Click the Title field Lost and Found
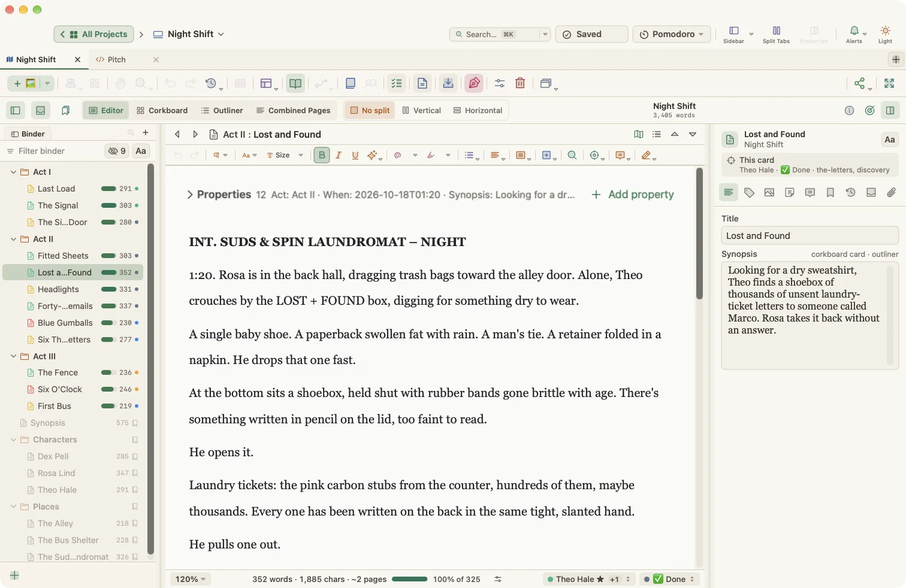This screenshot has height=588, width=906. tap(810, 235)
